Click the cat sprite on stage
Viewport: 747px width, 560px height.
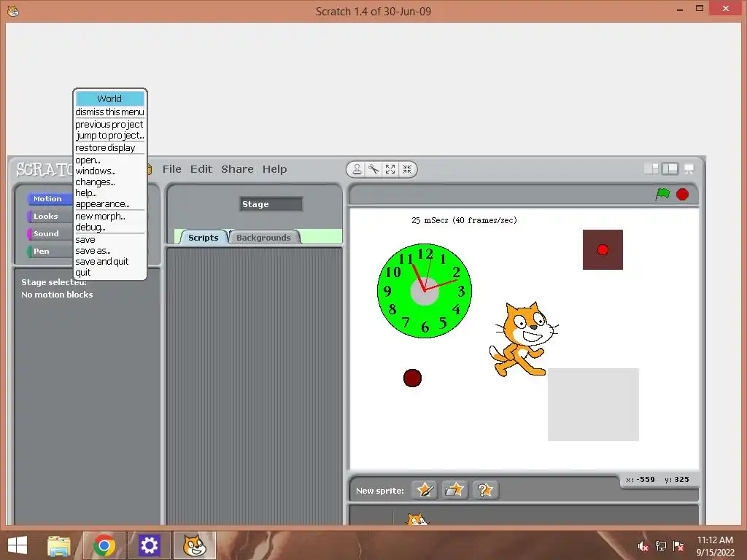click(x=522, y=339)
